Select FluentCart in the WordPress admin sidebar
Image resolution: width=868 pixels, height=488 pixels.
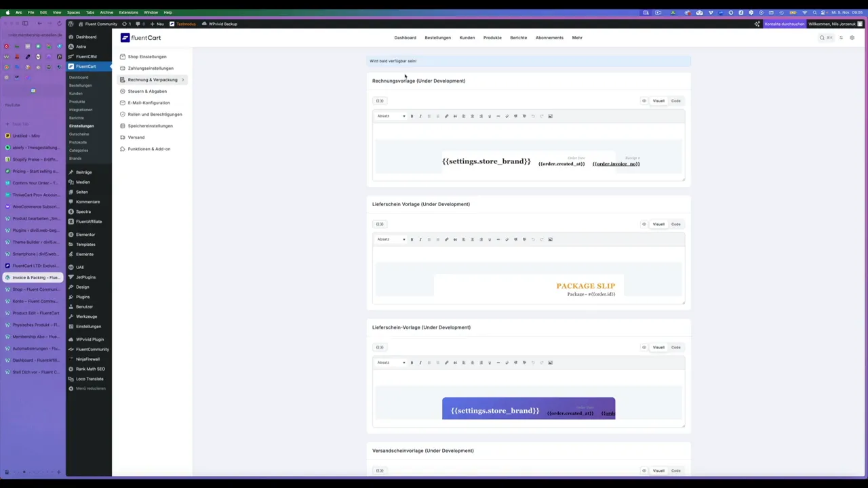click(x=86, y=66)
